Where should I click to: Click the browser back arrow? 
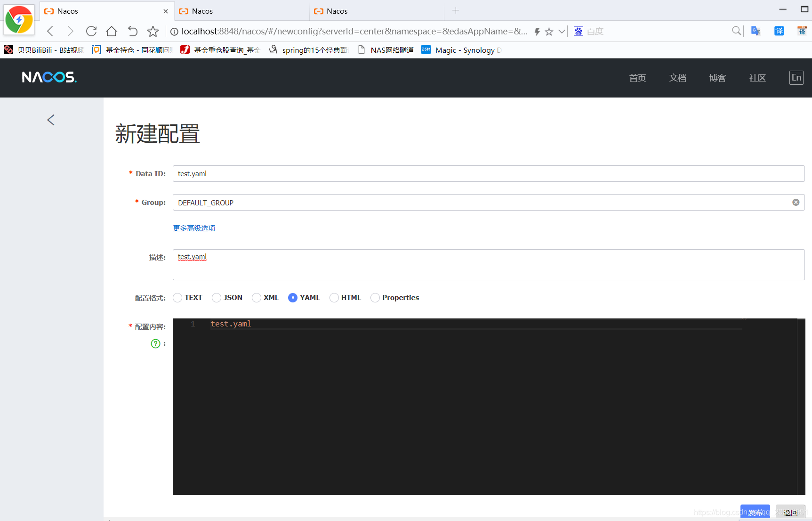pyautogui.click(x=50, y=31)
